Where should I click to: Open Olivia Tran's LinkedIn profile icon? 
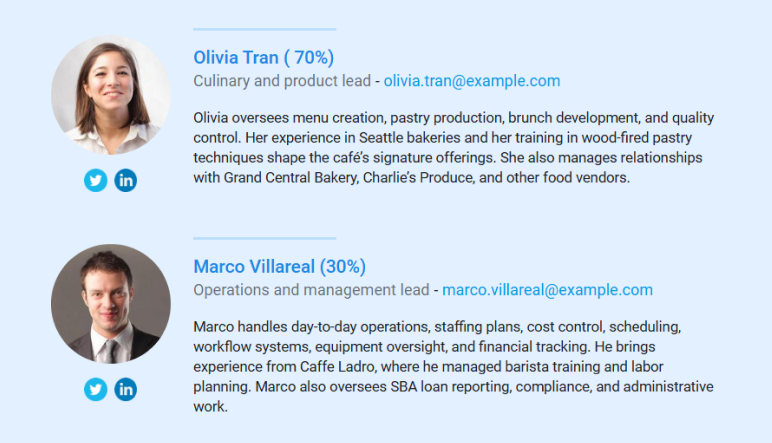(125, 180)
